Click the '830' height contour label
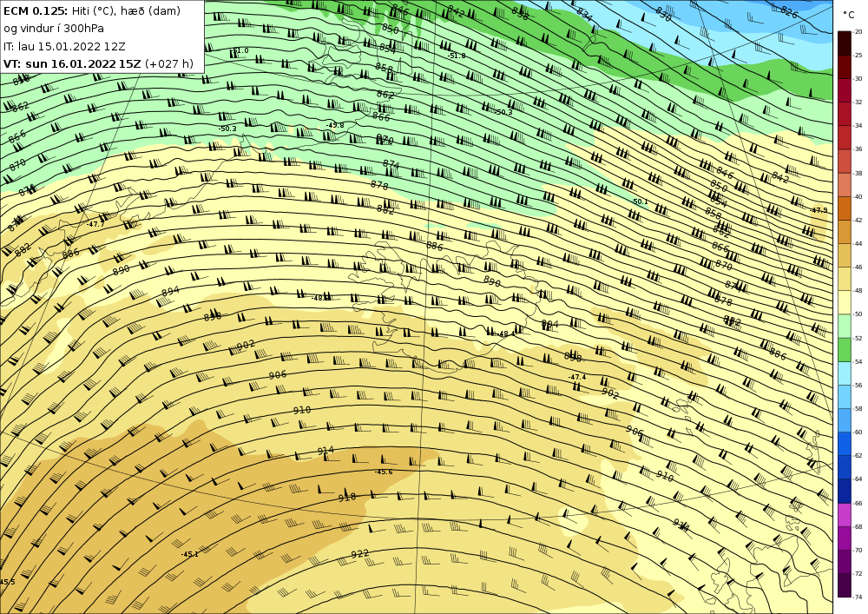The width and height of the screenshot is (868, 614). coord(663,15)
